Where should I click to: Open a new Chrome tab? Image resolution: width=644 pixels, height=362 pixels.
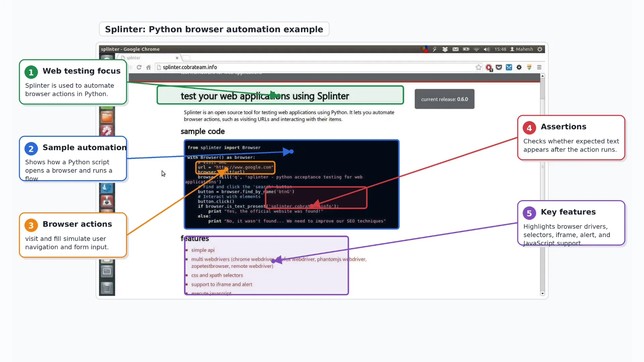tap(186, 58)
